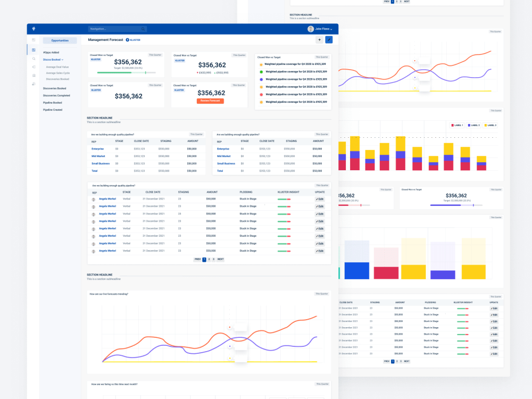Viewport: 532px width, 399px height.
Task: Click the red dot in the weighted pipeline list
Action: click(261, 95)
